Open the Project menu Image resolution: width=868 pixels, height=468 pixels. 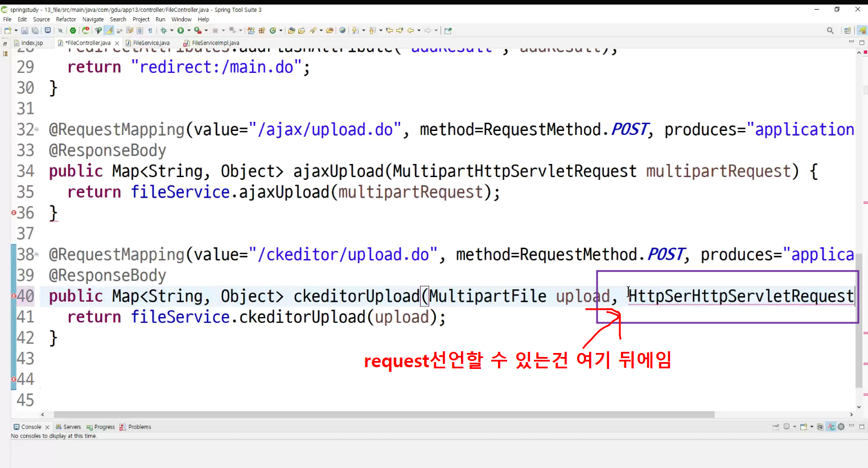pyautogui.click(x=141, y=19)
